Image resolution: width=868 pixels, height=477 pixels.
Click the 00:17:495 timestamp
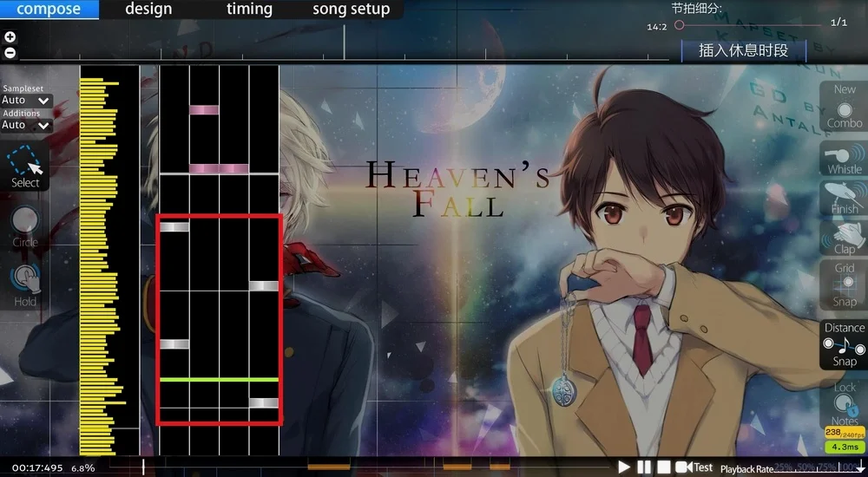pyautogui.click(x=37, y=468)
